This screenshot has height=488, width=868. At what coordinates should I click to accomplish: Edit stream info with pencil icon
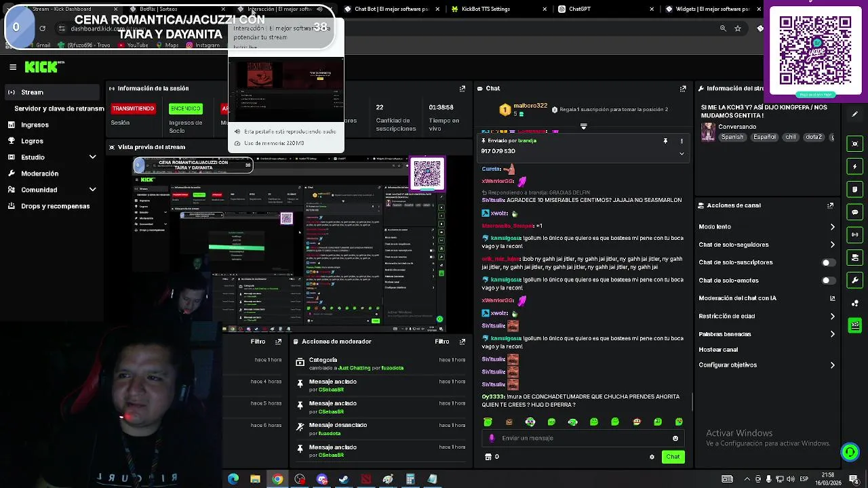tap(855, 115)
